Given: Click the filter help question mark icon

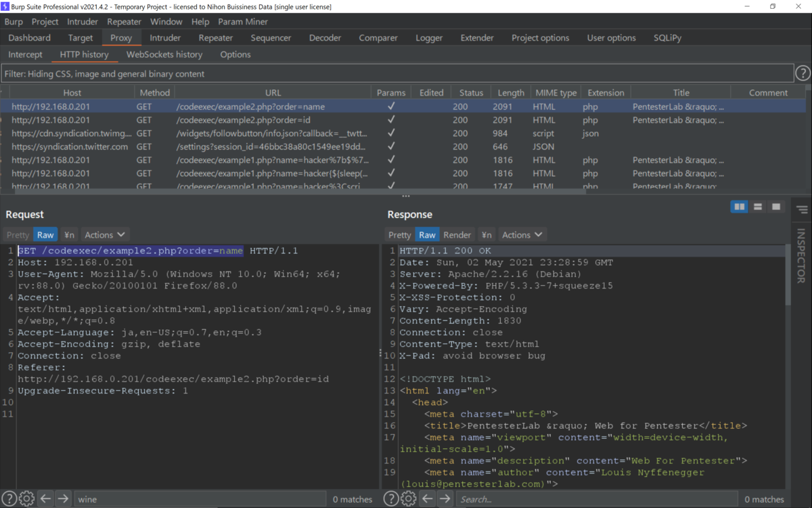Looking at the screenshot, I should [803, 73].
